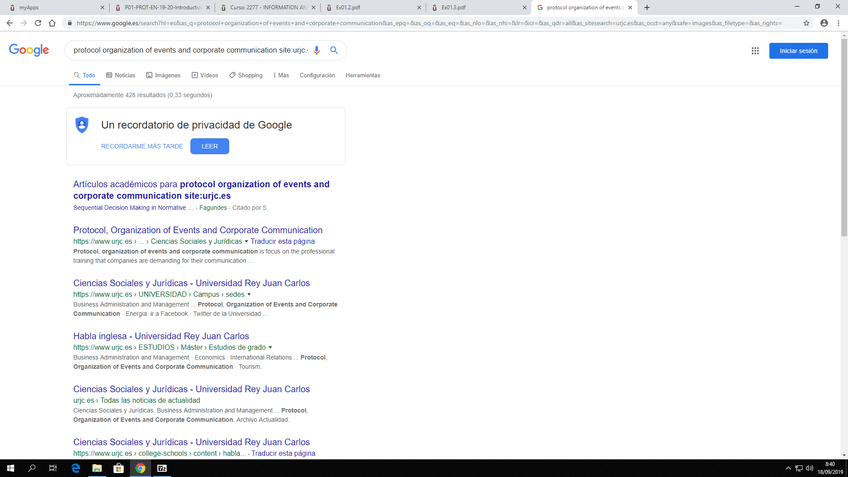
Task: Click the taskbar clock and date
Action: (830, 468)
